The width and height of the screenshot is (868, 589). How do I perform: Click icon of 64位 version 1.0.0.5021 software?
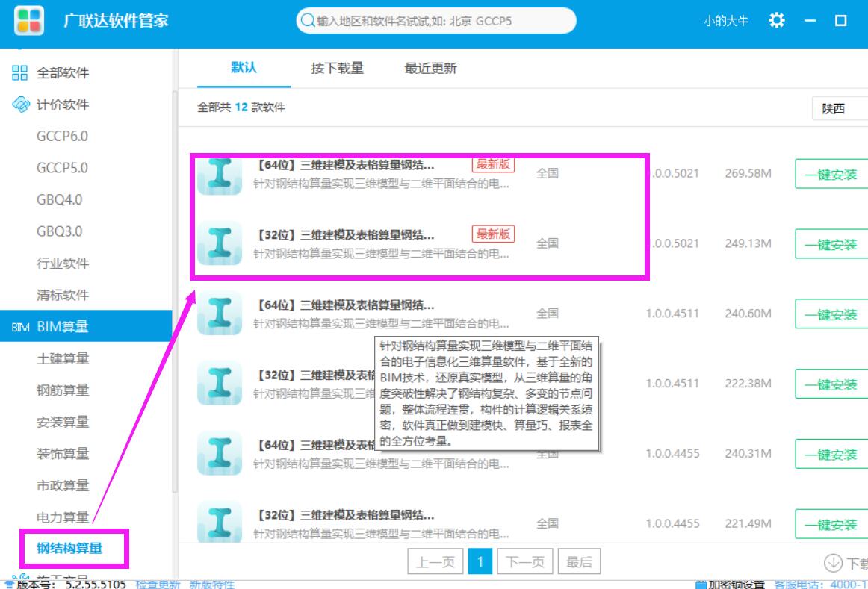pyautogui.click(x=219, y=176)
